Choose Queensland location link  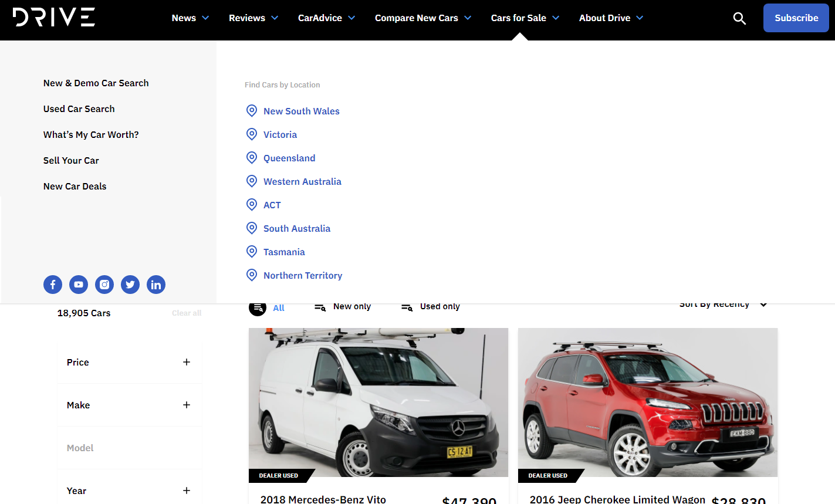click(289, 158)
